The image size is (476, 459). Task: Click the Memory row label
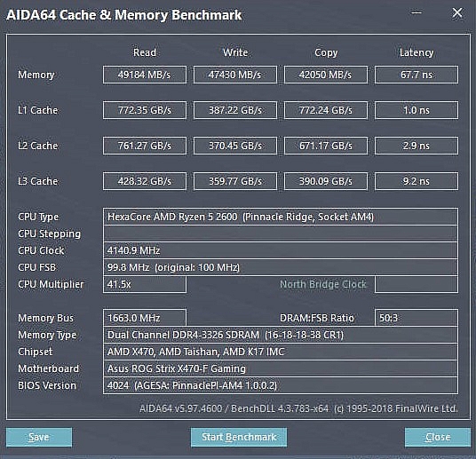tap(36, 75)
